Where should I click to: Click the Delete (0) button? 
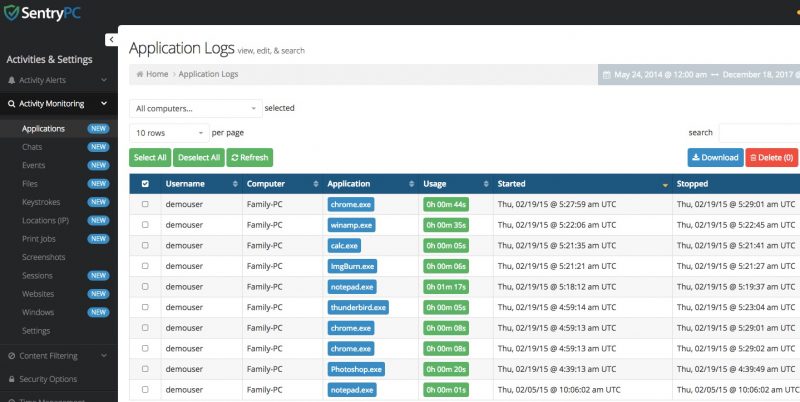pos(771,158)
